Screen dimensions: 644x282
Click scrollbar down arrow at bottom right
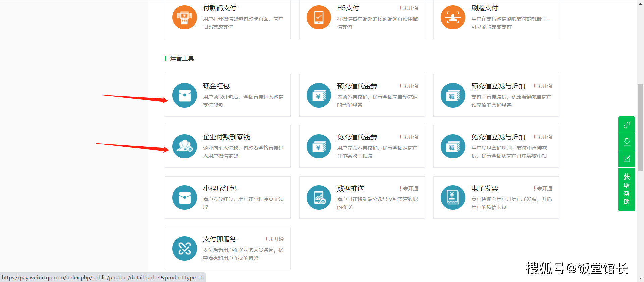pos(640,278)
